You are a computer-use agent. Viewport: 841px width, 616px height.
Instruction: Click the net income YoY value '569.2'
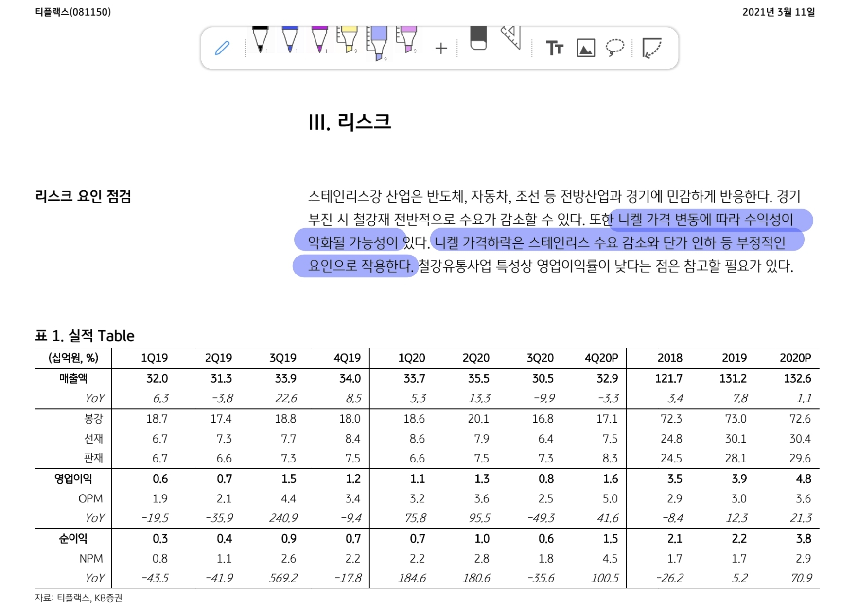coord(283,578)
